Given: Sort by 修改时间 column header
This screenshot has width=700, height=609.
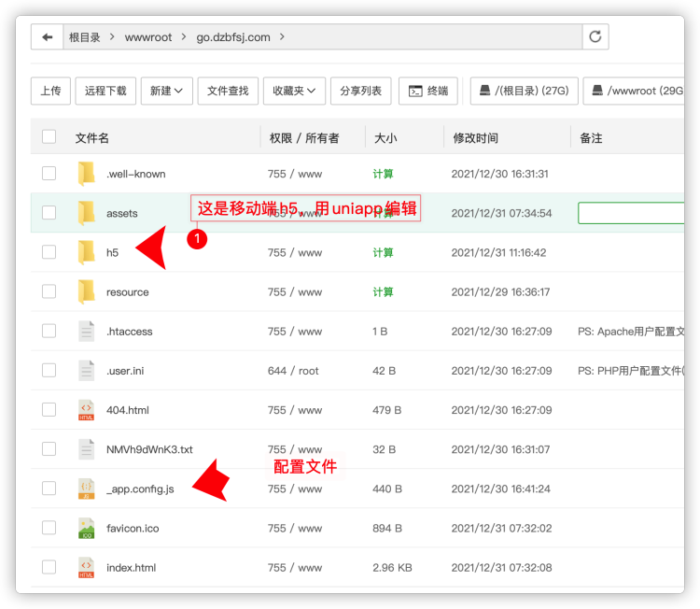Looking at the screenshot, I should pyautogui.click(x=475, y=138).
